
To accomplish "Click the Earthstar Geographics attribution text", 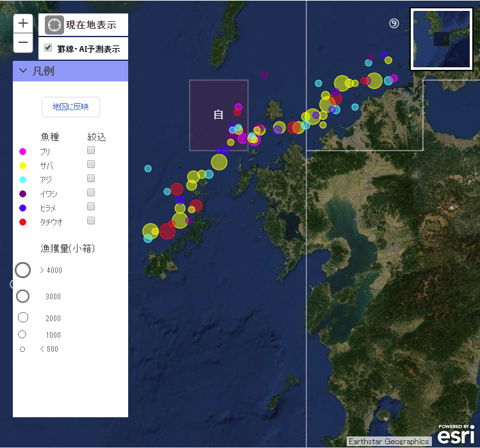I will pos(389,442).
